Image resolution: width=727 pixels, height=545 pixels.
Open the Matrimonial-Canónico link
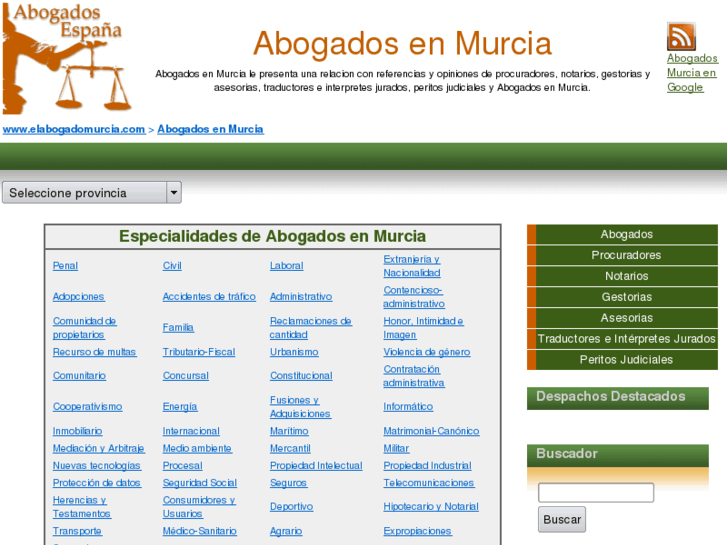pyautogui.click(x=431, y=431)
